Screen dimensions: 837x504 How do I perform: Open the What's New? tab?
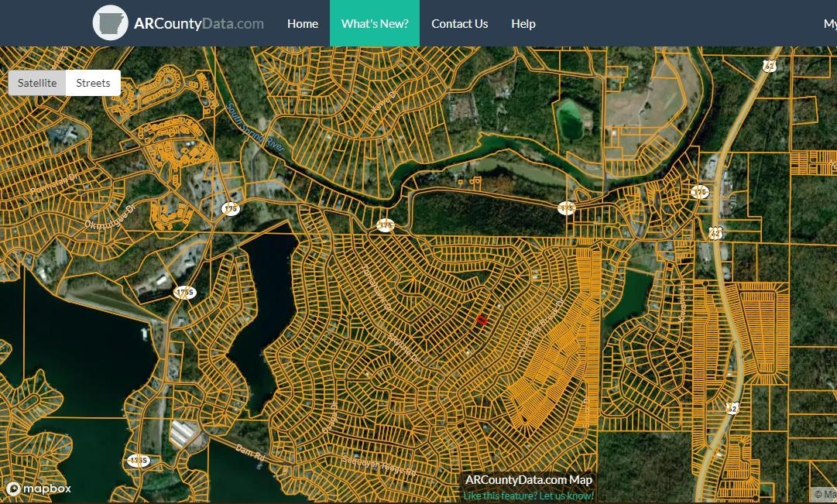point(375,23)
